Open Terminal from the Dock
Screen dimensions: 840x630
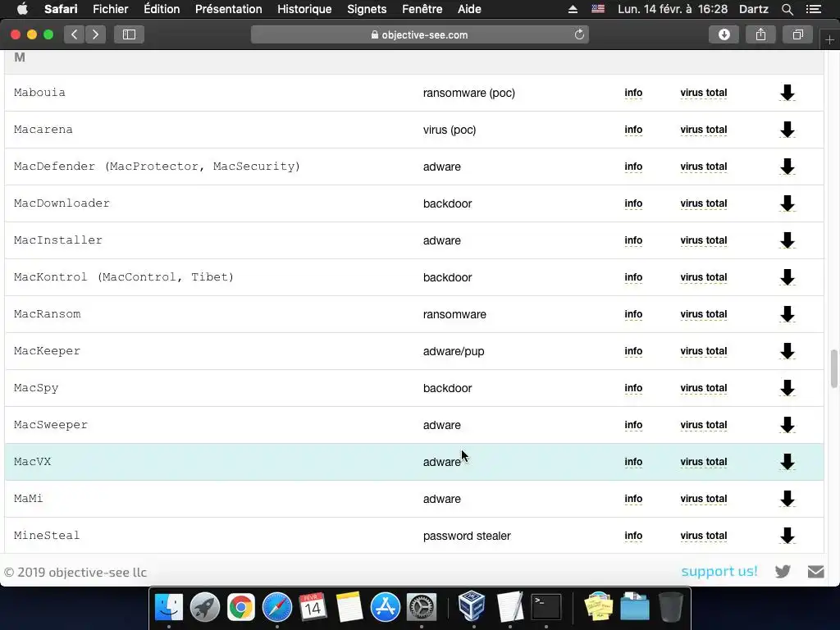coord(546,608)
